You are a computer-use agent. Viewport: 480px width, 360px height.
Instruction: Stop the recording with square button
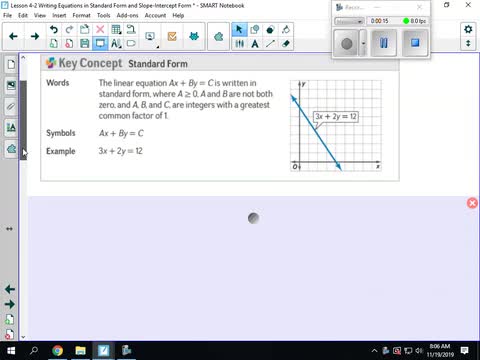coord(415,43)
